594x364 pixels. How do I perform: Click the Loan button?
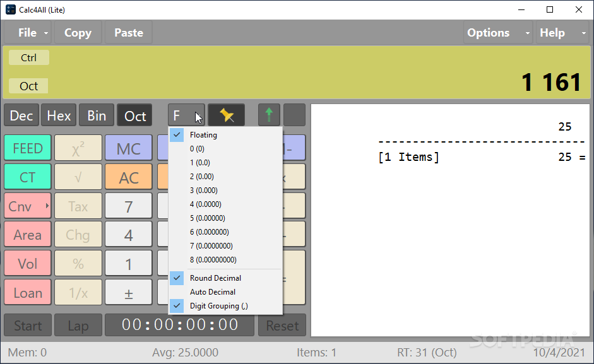(x=28, y=293)
